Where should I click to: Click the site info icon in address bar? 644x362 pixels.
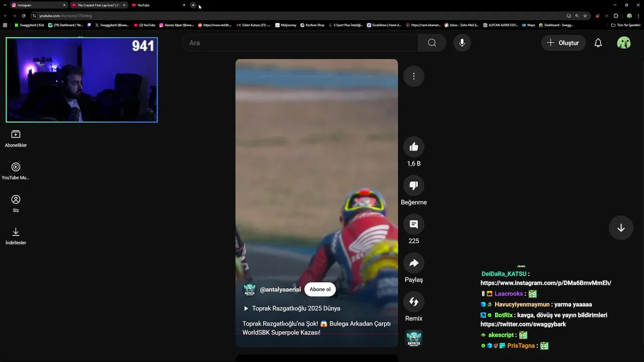[34, 16]
